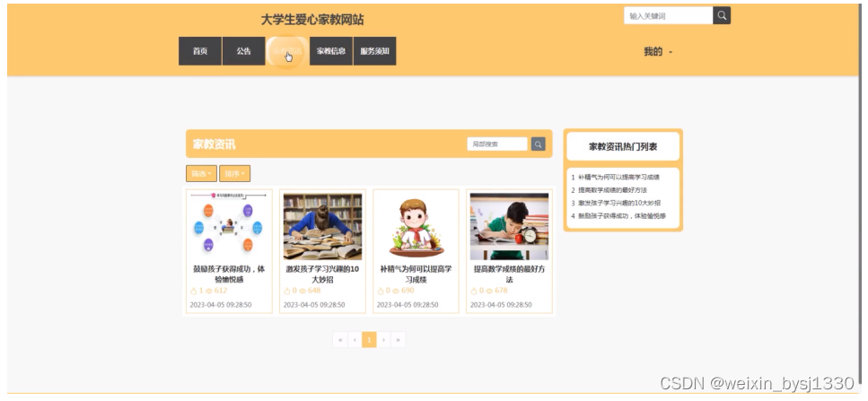This screenshot has width=868, height=401.
Task: Click the card title 补精气为何可以提高学习成绩
Action: pyautogui.click(x=416, y=275)
